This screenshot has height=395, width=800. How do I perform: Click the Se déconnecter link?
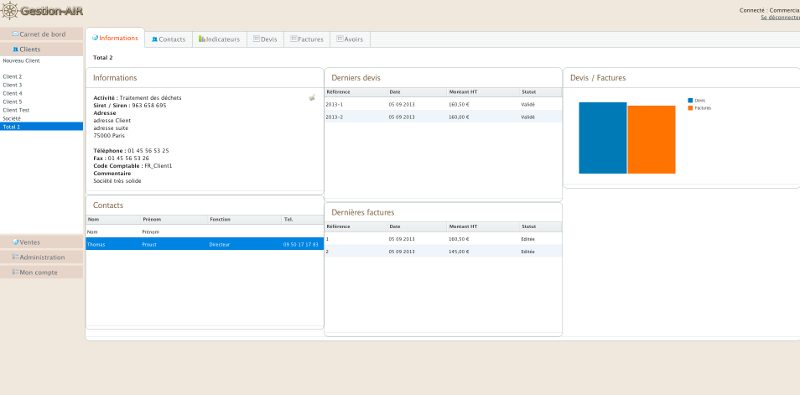(780, 17)
